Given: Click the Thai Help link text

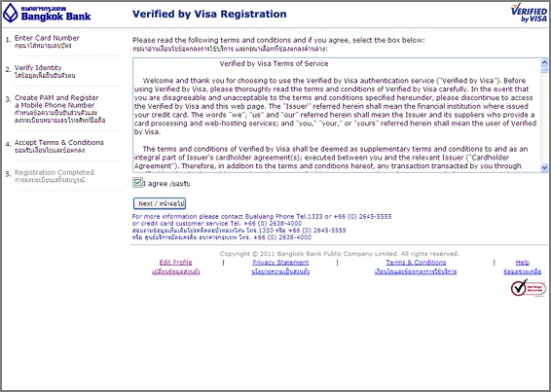Looking at the screenshot, I should click(523, 271).
